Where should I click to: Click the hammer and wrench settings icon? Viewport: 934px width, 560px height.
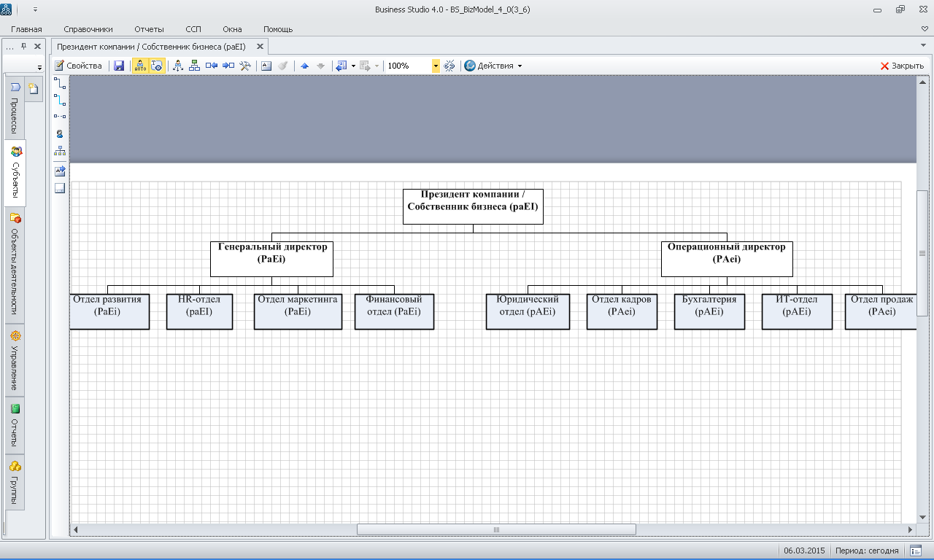(245, 66)
